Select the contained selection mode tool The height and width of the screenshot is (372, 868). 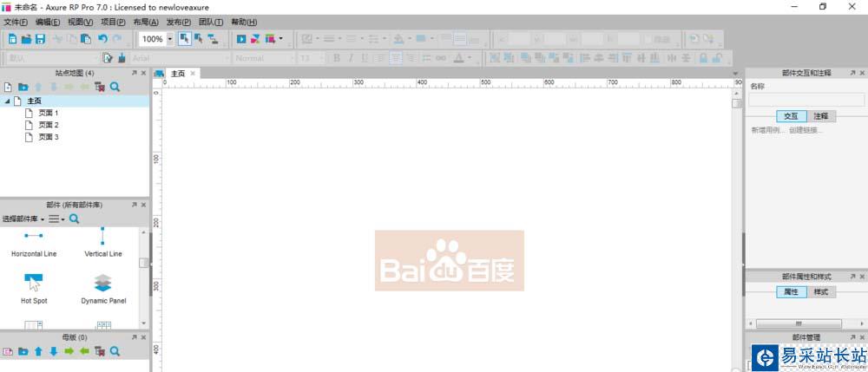198,39
